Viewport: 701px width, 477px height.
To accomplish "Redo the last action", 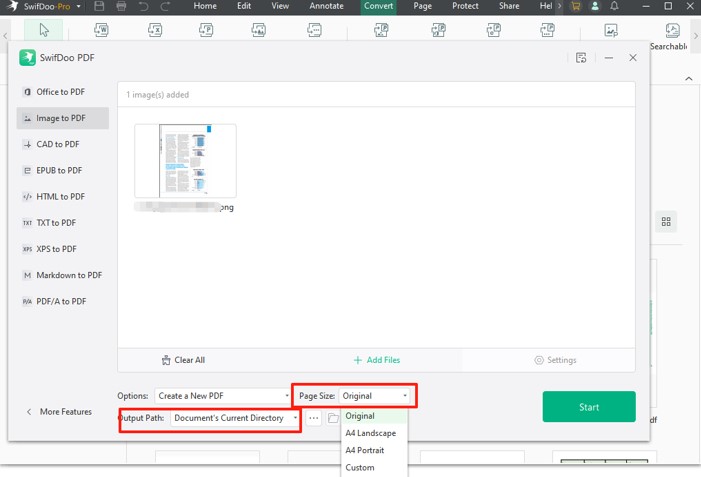I will [165, 6].
